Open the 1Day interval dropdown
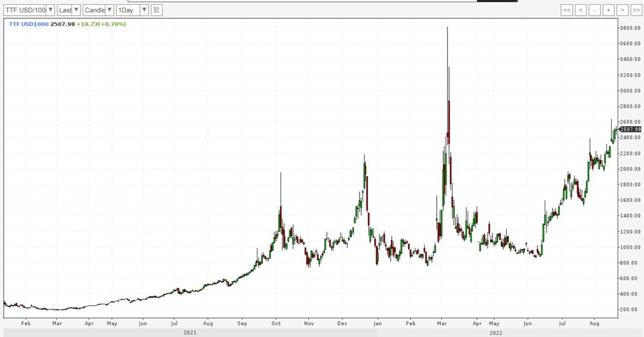Viewport: 644px width, 337px height. [132, 10]
